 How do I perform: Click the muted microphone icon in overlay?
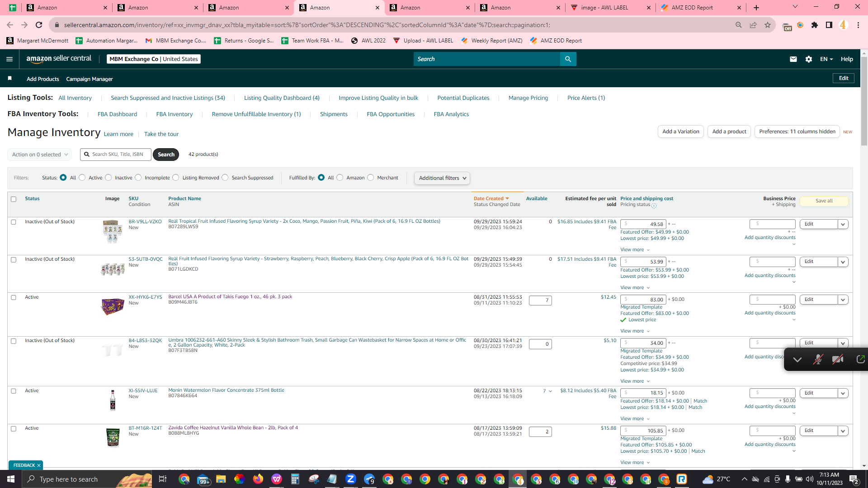tap(818, 360)
